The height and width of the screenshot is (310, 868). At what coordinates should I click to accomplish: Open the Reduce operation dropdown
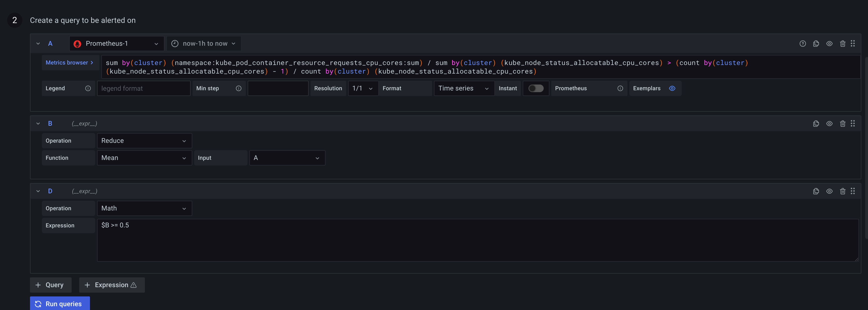144,141
